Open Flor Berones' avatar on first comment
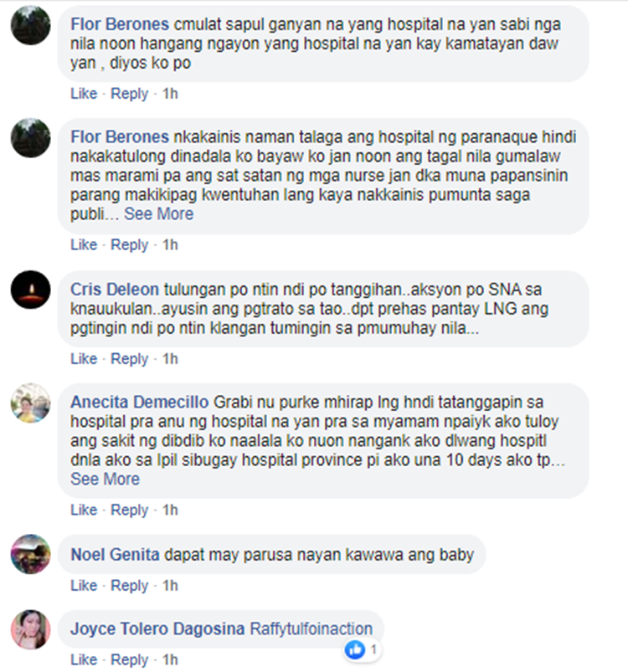This screenshot has height=672, width=628. coord(30,25)
